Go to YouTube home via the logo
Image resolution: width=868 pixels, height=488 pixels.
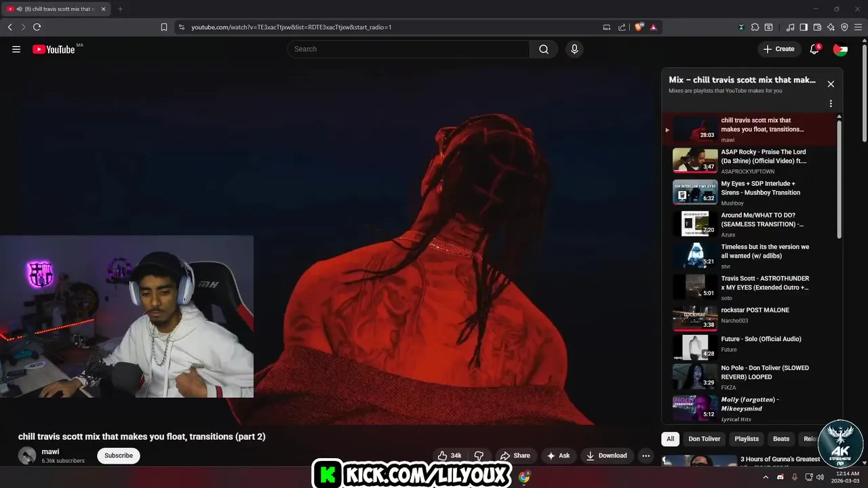pyautogui.click(x=54, y=49)
